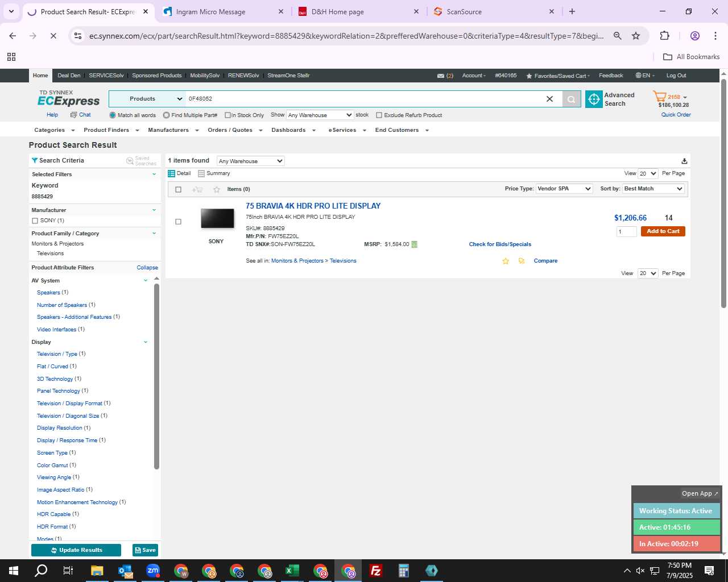Open Zoom from taskbar
This screenshot has width=728, height=582.
(153, 571)
